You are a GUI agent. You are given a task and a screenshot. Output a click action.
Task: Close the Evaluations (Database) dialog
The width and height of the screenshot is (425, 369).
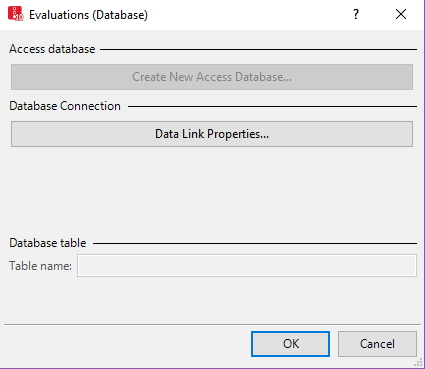(x=401, y=14)
